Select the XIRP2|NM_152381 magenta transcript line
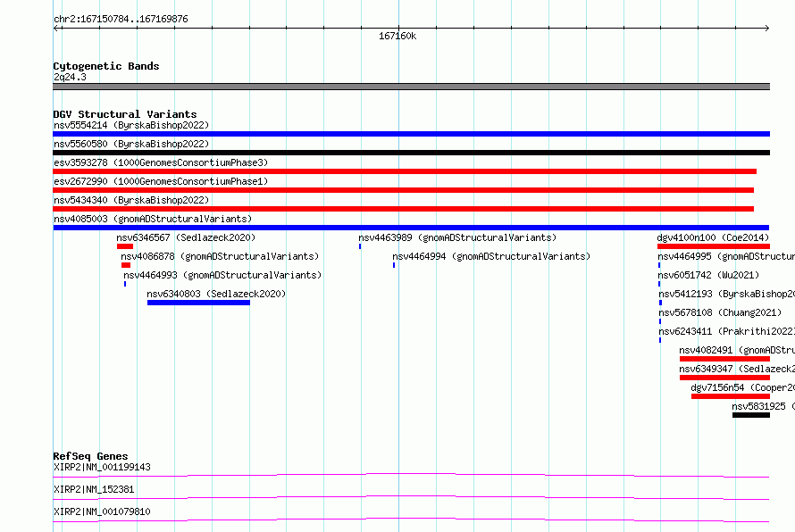This screenshot has height=532, width=795. tap(411, 497)
